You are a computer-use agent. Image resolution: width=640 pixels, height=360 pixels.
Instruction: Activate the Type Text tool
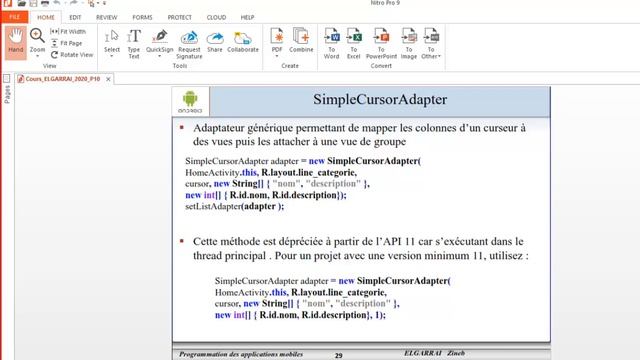coord(133,44)
